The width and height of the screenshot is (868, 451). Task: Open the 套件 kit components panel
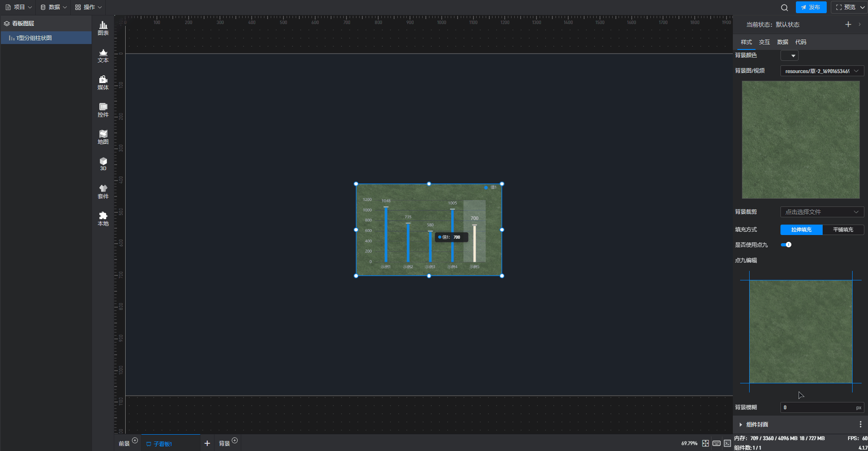103,191
